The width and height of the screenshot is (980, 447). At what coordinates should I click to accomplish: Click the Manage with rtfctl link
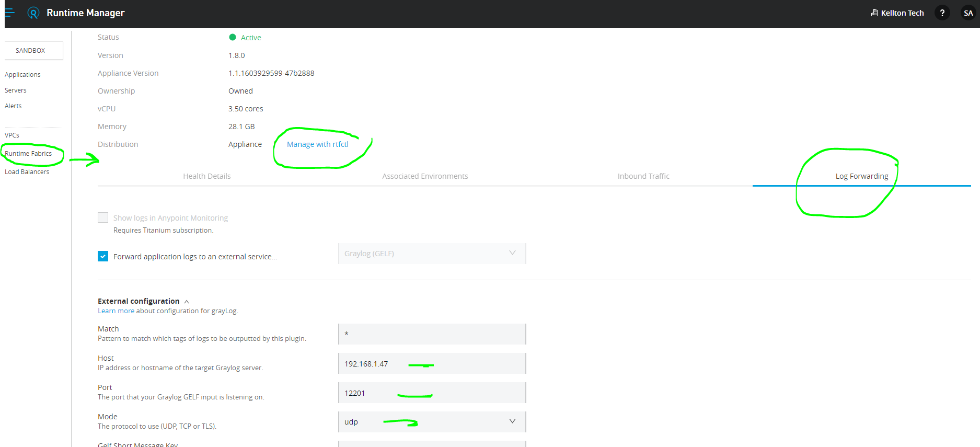point(318,144)
